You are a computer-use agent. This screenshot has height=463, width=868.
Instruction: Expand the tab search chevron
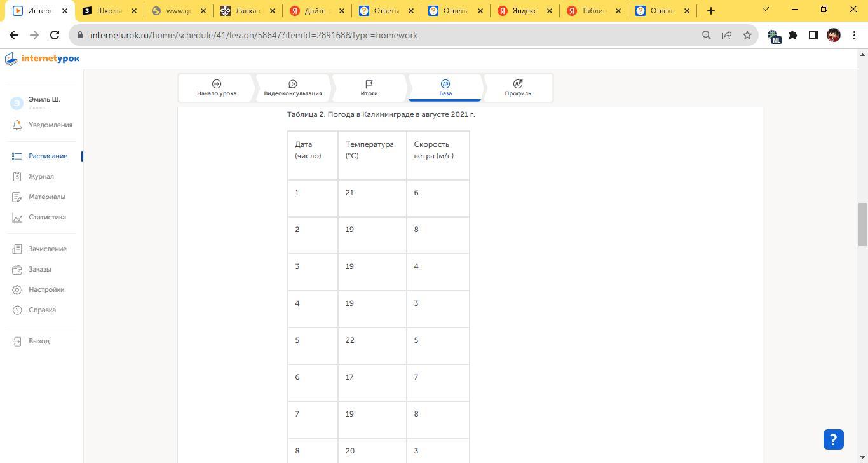coord(765,10)
